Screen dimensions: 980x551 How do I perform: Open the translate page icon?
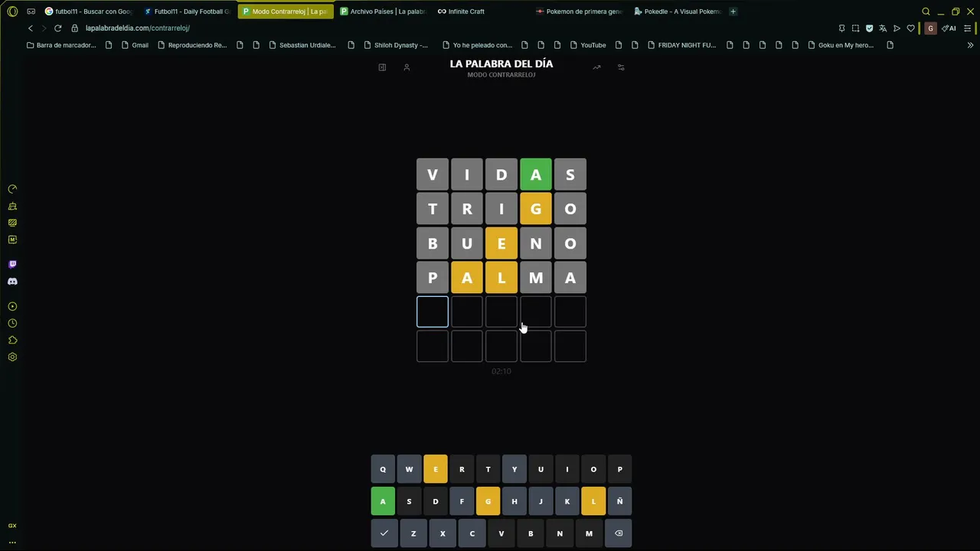883,28
